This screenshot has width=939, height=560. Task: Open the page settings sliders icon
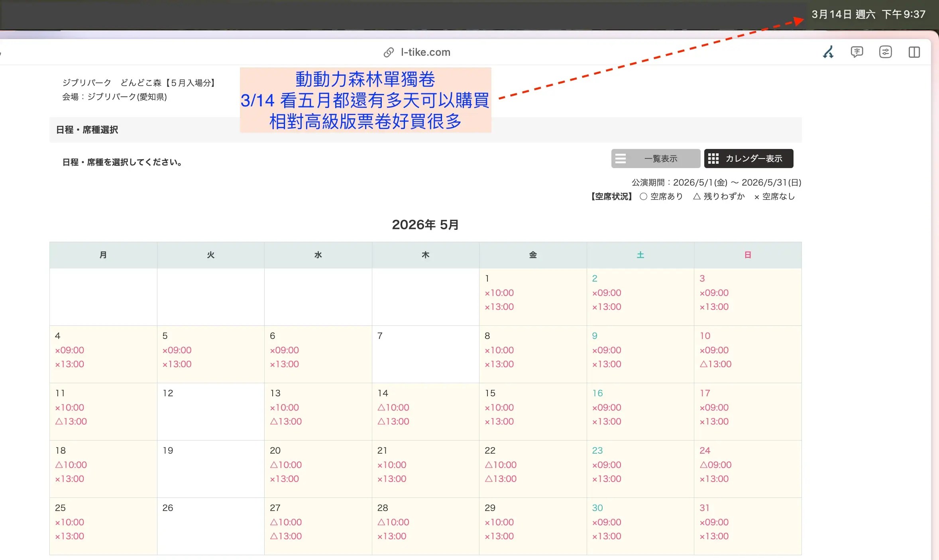point(885,52)
